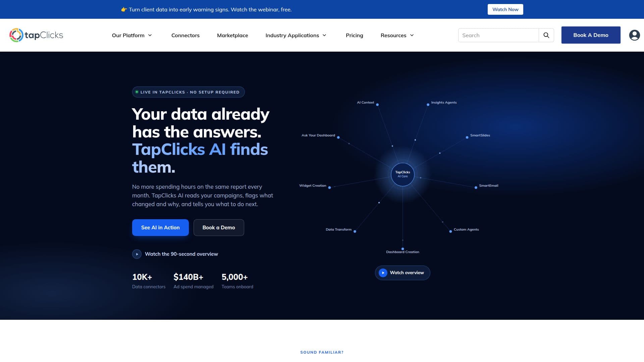
Task: Open the Marketplace menu item
Action: (x=232, y=35)
